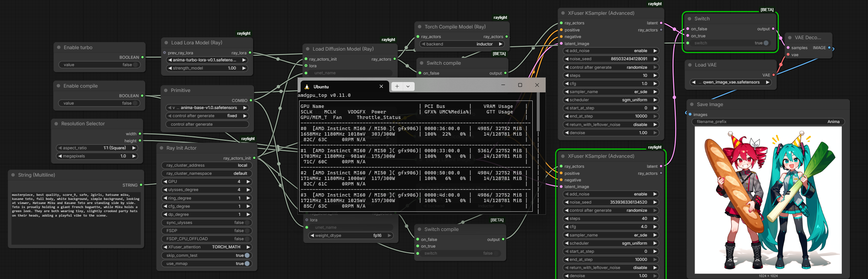Click the terminal window vertical scrollbar
The height and width of the screenshot is (279, 868).
(538, 112)
